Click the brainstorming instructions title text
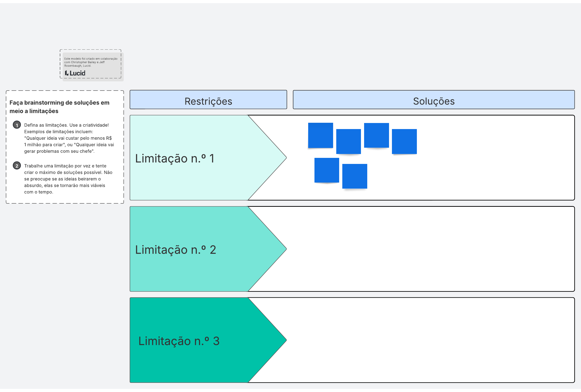The height and width of the screenshot is (392, 581). point(59,107)
